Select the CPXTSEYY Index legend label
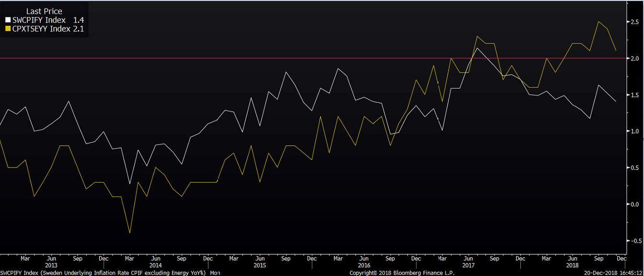 [x=41, y=29]
